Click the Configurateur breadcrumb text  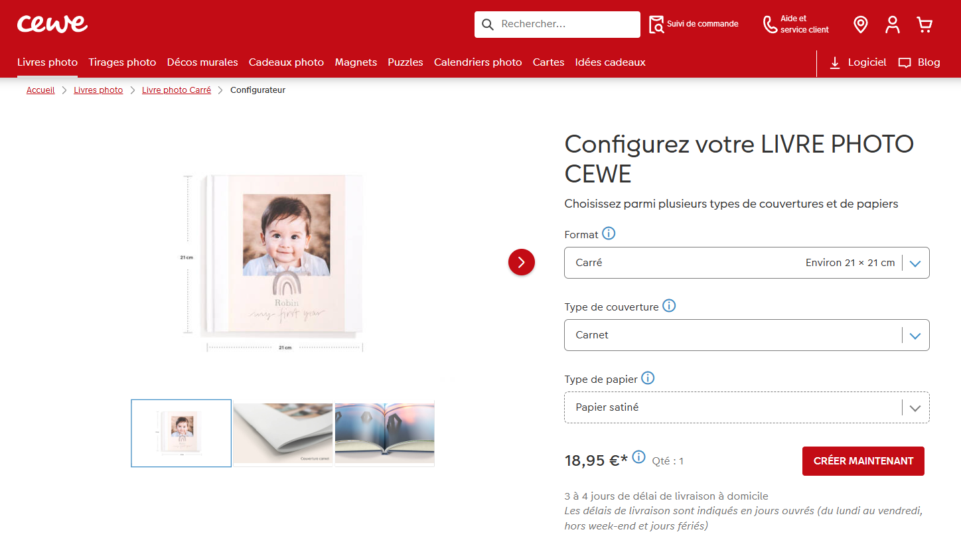pyautogui.click(x=258, y=90)
